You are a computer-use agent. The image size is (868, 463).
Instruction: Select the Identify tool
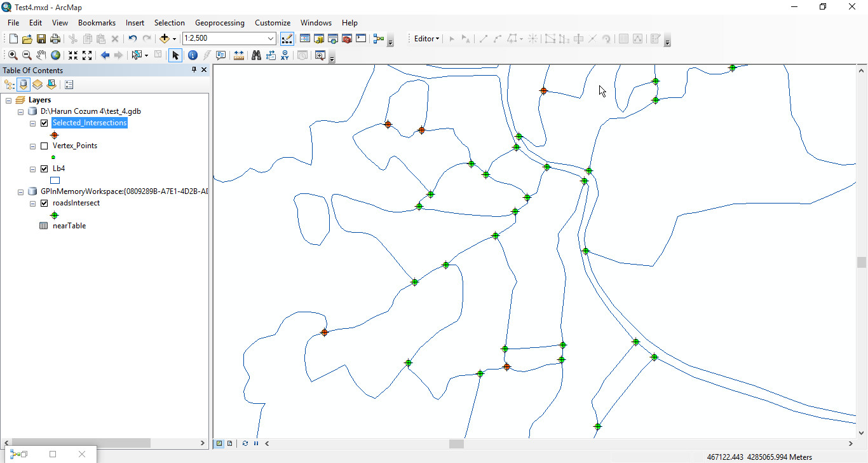click(193, 55)
